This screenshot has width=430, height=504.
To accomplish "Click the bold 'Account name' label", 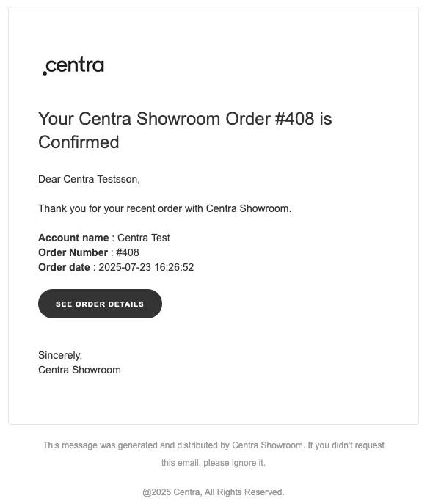I will tap(73, 238).
